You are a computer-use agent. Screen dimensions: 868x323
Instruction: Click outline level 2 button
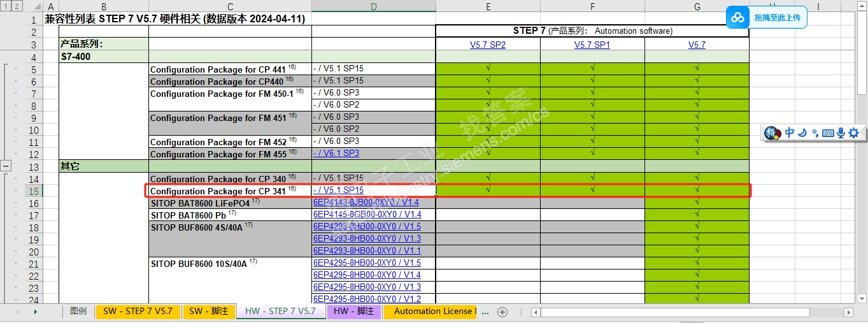coord(17,6)
